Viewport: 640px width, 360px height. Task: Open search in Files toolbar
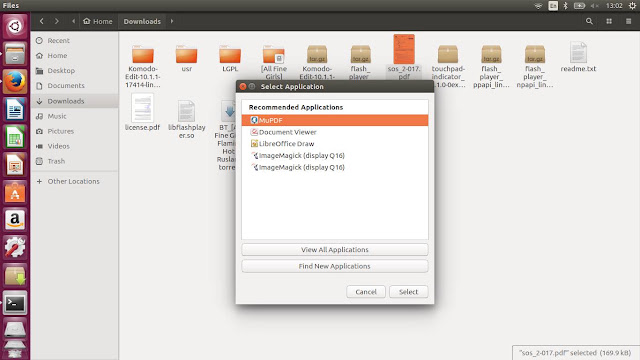[x=589, y=21]
